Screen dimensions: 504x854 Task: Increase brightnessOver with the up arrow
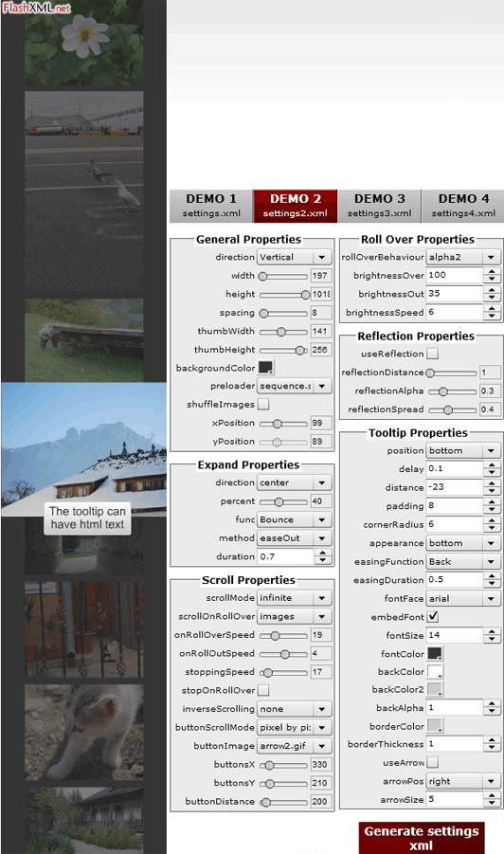point(492,271)
